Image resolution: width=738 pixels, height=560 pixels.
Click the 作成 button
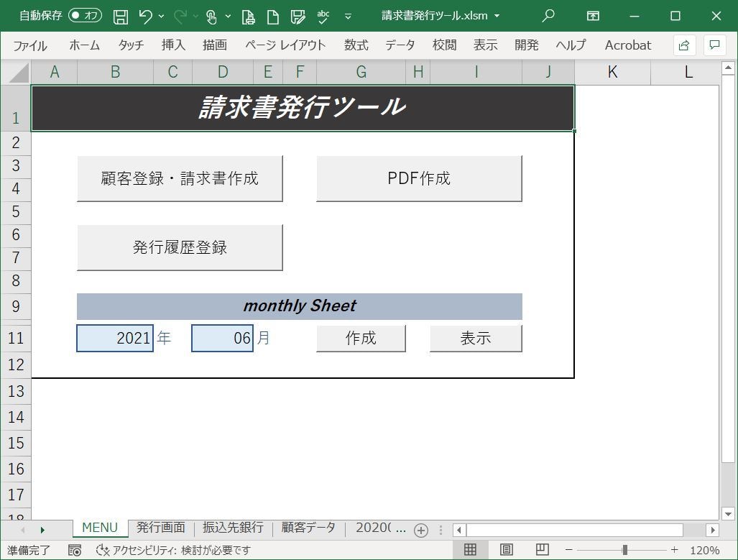(361, 338)
